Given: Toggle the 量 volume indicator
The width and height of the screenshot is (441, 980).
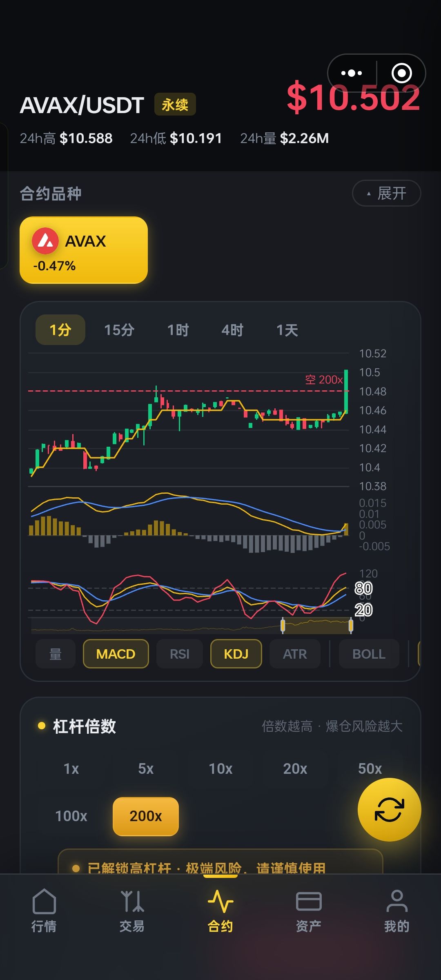Looking at the screenshot, I should point(56,654).
